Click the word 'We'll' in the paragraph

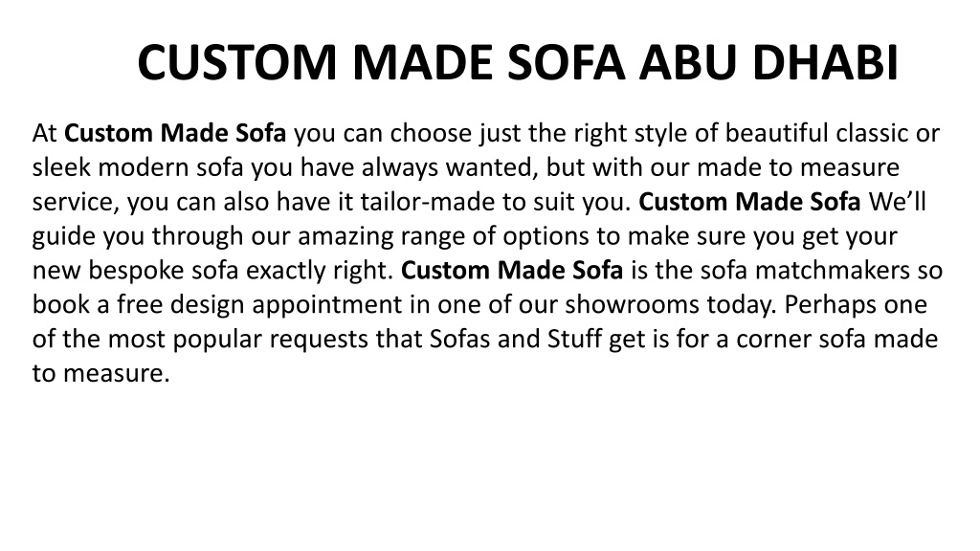point(897,202)
